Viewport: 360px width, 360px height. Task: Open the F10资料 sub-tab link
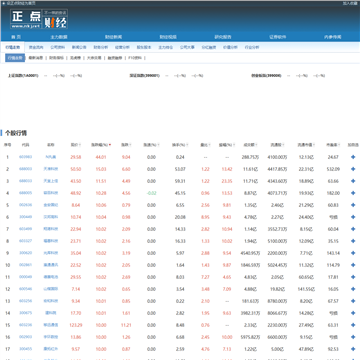click(x=135, y=58)
